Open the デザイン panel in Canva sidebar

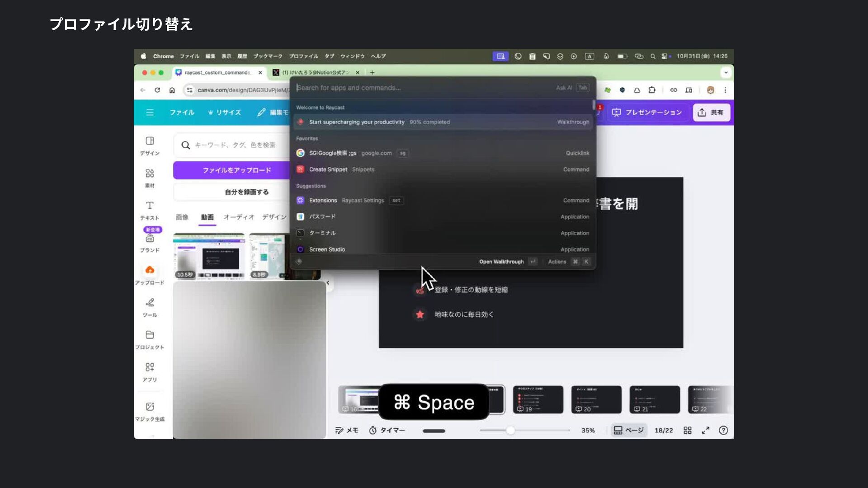tap(150, 145)
